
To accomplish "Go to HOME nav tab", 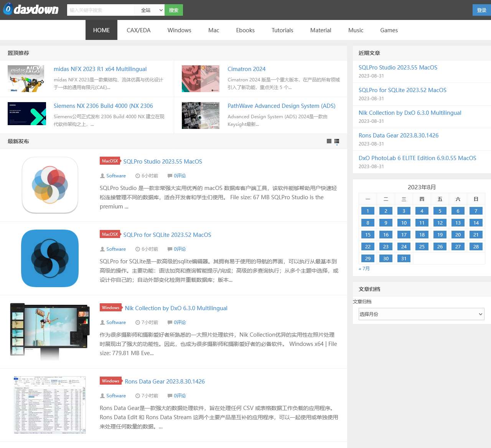I will (101, 30).
